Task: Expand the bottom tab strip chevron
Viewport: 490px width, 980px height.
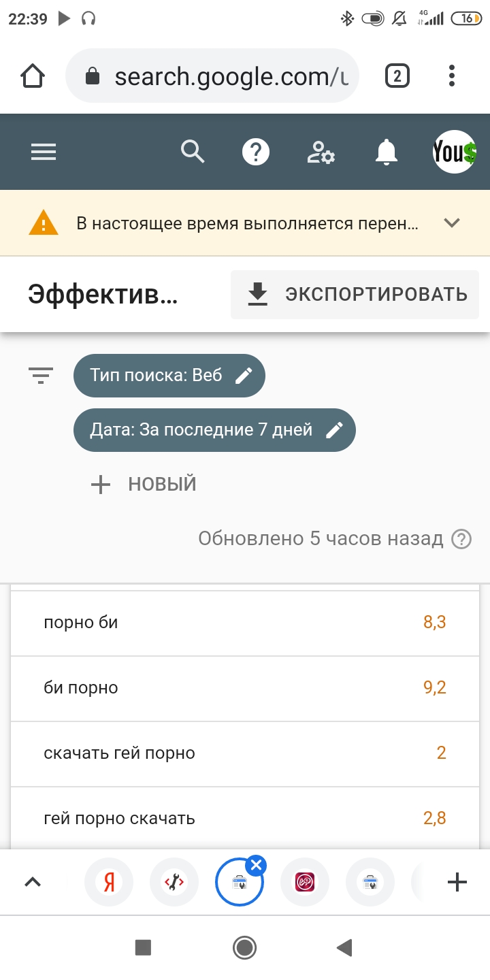Action: point(33,883)
